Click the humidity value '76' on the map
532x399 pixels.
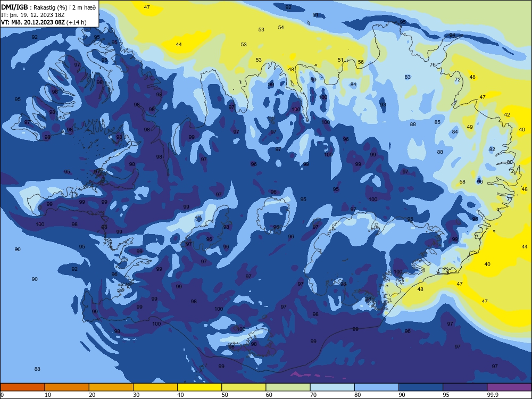coord(432,65)
